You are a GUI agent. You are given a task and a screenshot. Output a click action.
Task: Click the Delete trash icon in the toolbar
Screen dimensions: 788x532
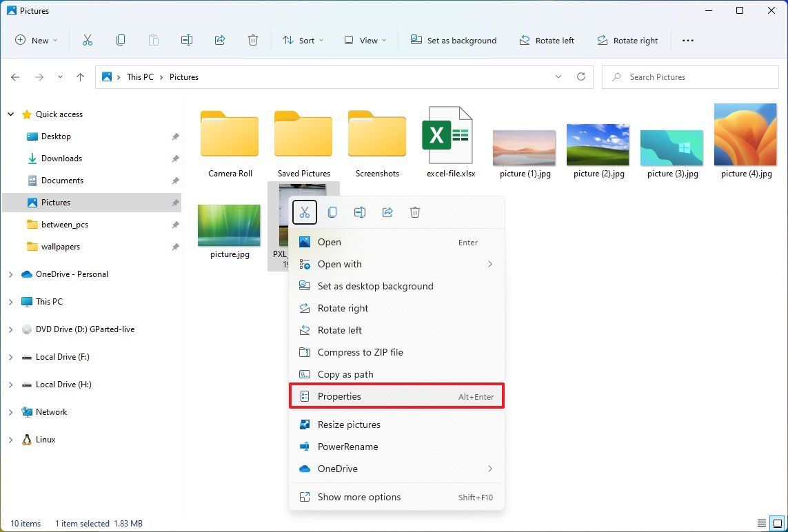tap(253, 40)
